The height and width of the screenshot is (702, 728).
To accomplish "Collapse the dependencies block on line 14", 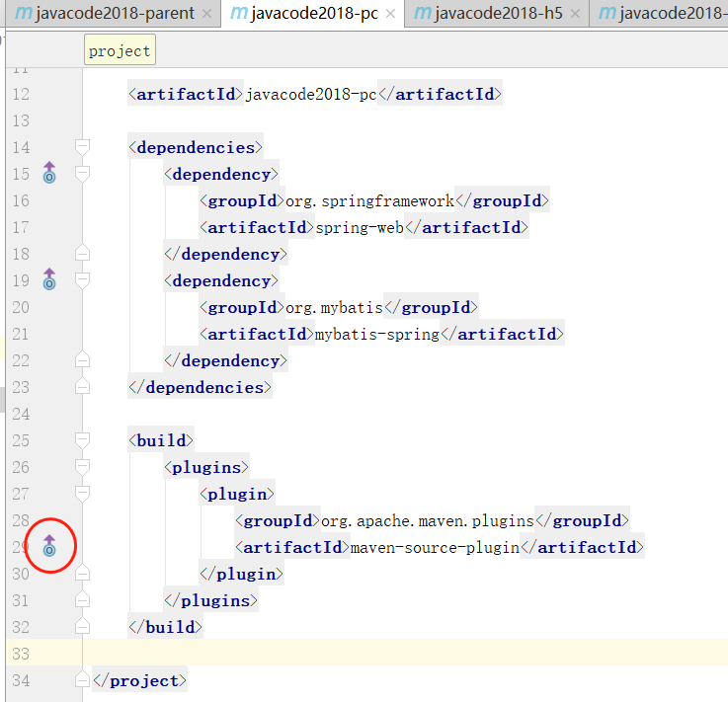I will point(83,147).
